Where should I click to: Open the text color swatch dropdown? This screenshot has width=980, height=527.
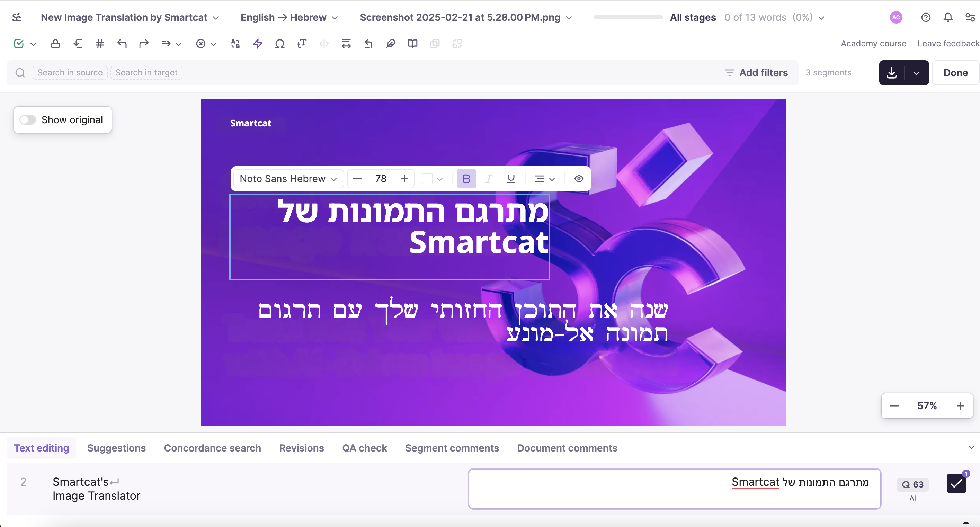coord(432,179)
